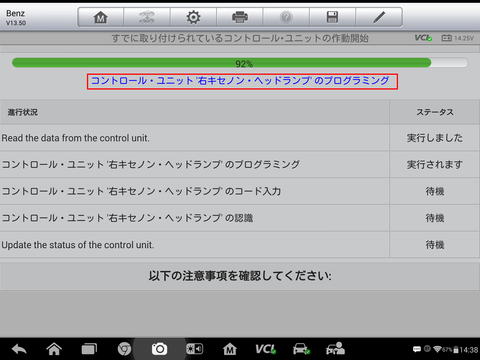Tap the Android back arrow
The height and width of the screenshot is (360, 480).
[19, 349]
